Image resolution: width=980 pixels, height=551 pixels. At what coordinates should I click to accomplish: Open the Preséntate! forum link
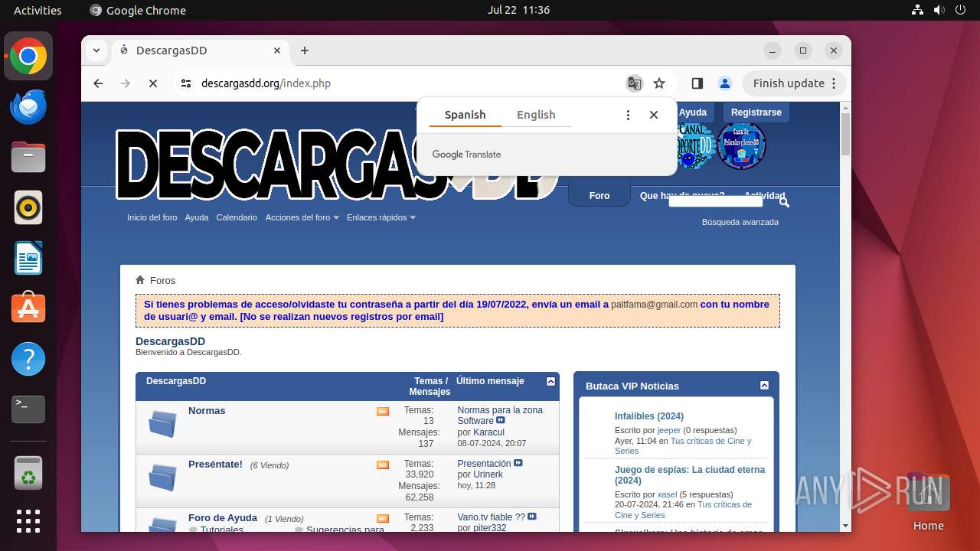[215, 465]
